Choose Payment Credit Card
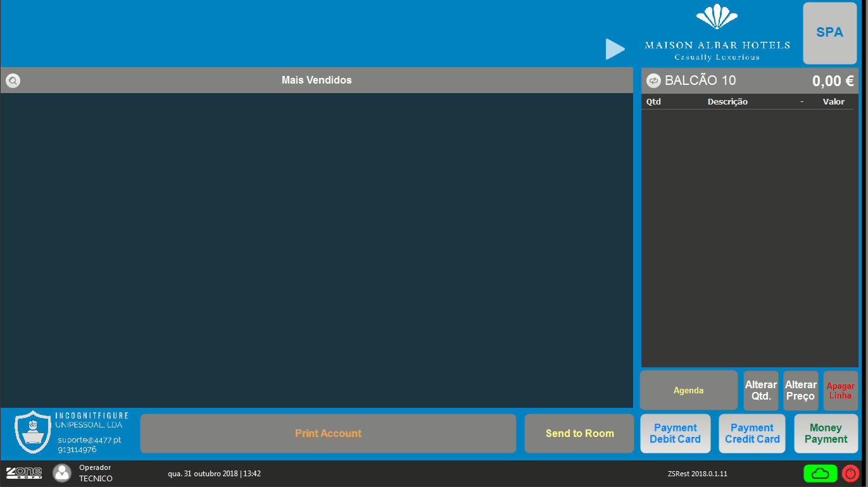The image size is (868, 487). [x=752, y=433]
